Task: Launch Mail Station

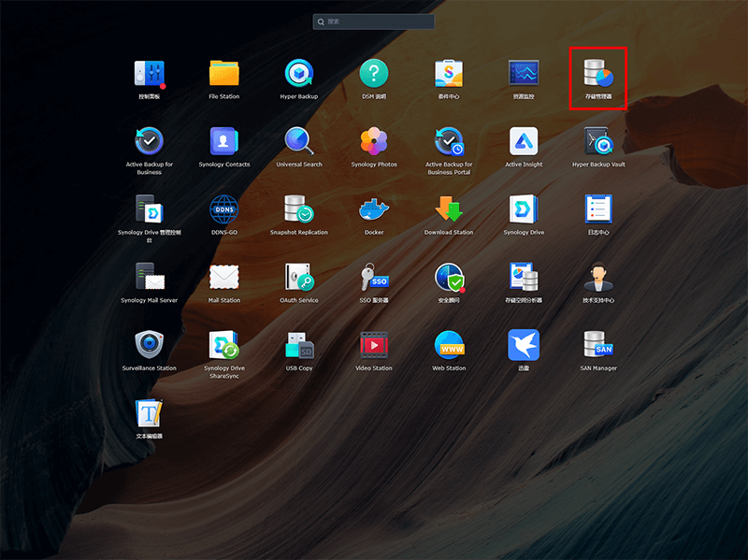Action: pyautogui.click(x=224, y=277)
